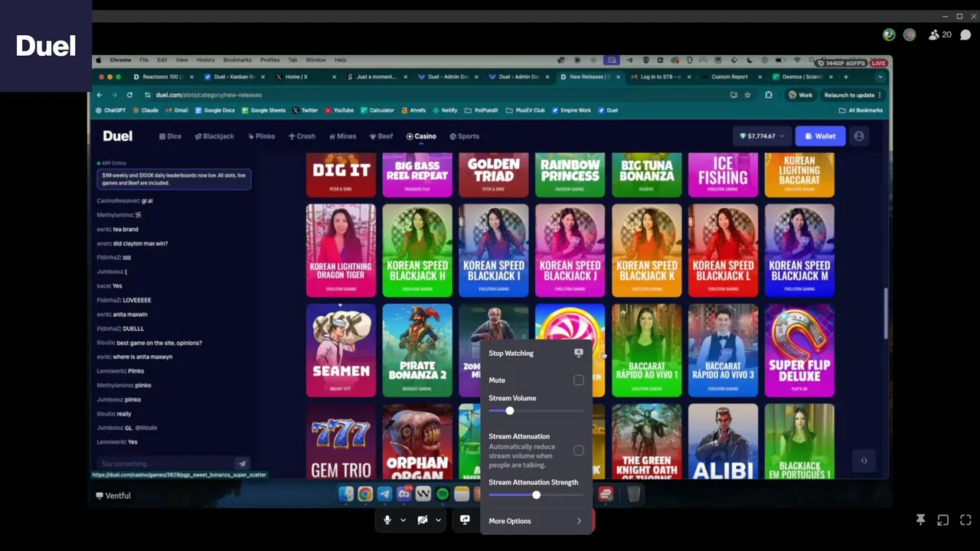Open the Alibi game thumbnail
980x551 pixels.
pyautogui.click(x=723, y=442)
